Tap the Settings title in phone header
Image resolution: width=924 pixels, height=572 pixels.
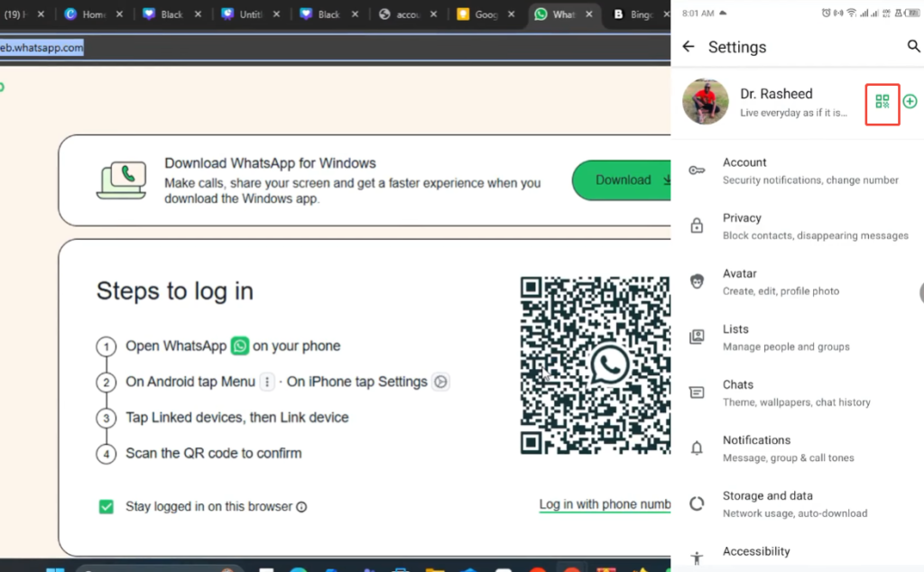coord(736,47)
